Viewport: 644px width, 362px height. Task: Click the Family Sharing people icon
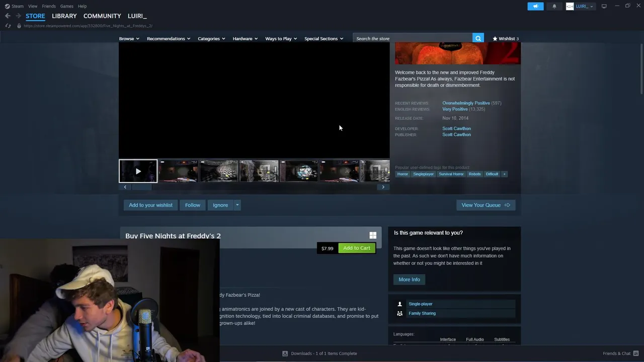pyautogui.click(x=400, y=313)
